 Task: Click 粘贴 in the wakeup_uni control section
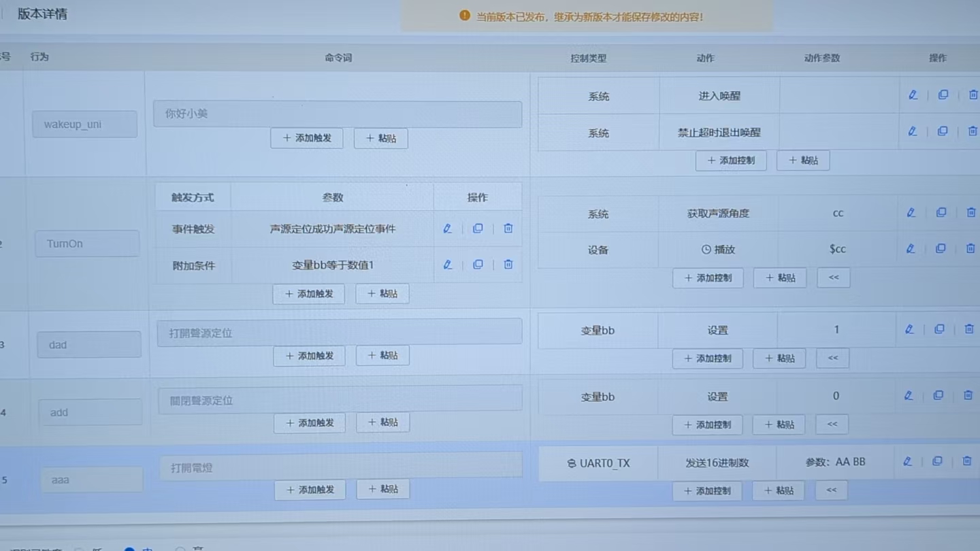tap(802, 160)
